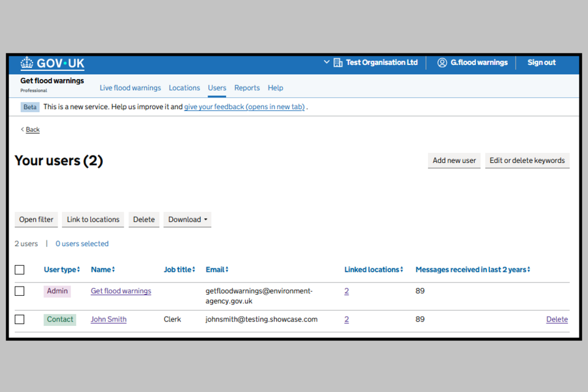This screenshot has width=588, height=392.
Task: Click the organisation building icon
Action: (337, 62)
